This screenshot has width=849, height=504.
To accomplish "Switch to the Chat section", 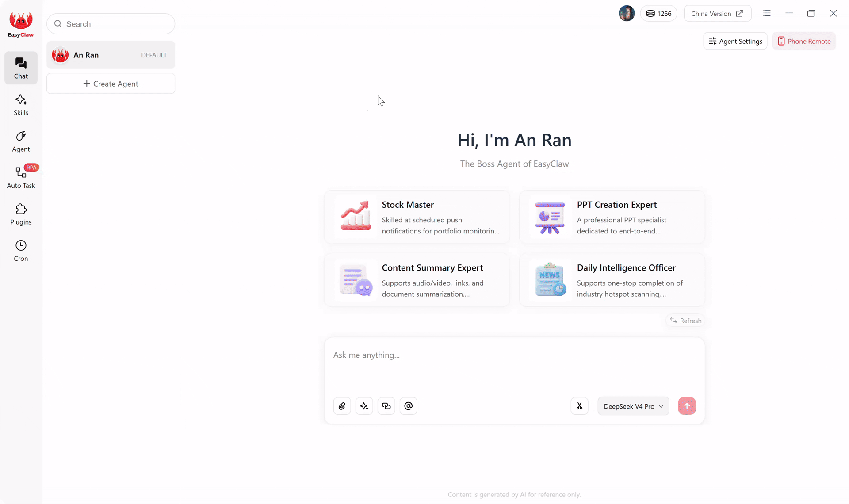I will [x=21, y=68].
